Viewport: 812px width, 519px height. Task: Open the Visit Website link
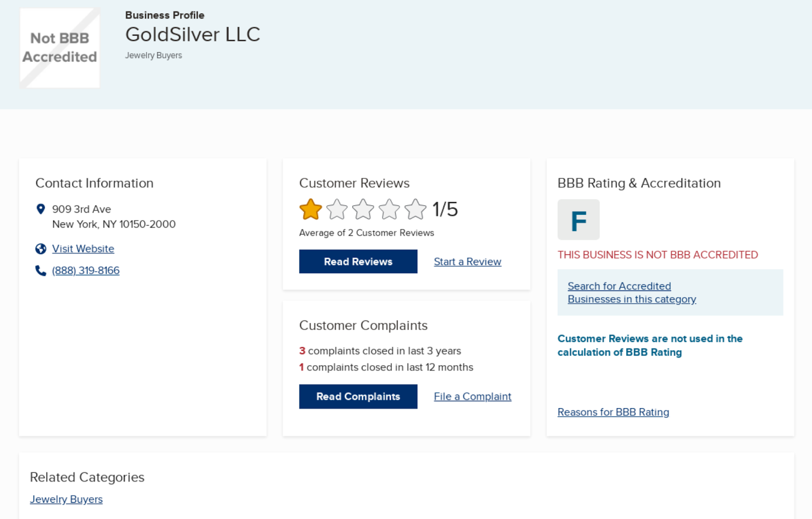83,249
